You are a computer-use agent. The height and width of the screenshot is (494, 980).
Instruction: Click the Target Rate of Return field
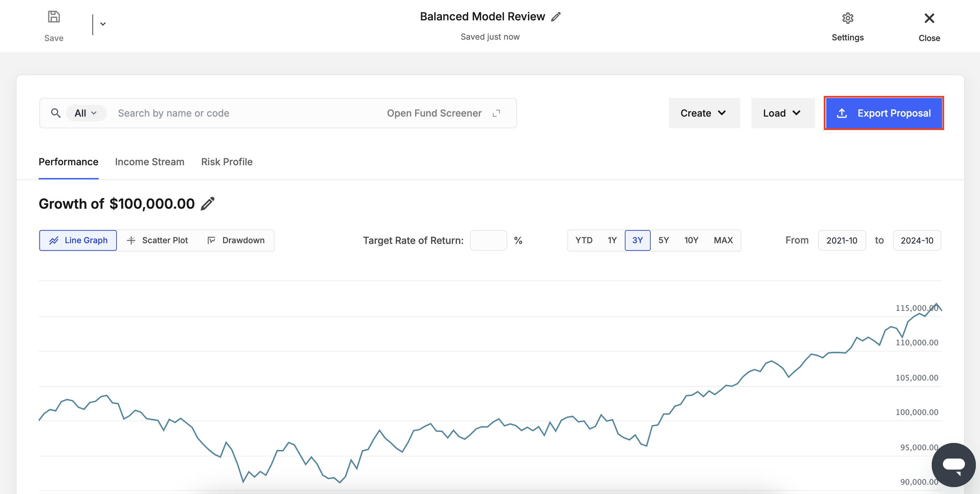tap(488, 240)
